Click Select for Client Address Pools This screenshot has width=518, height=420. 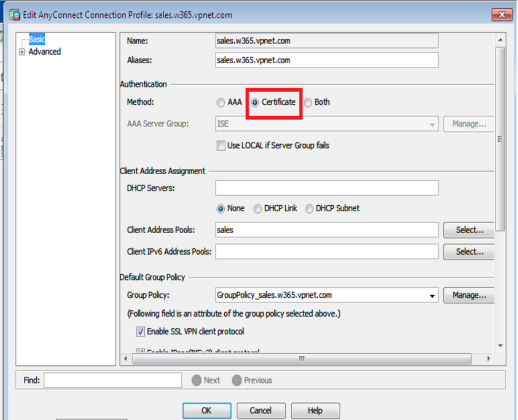469,230
